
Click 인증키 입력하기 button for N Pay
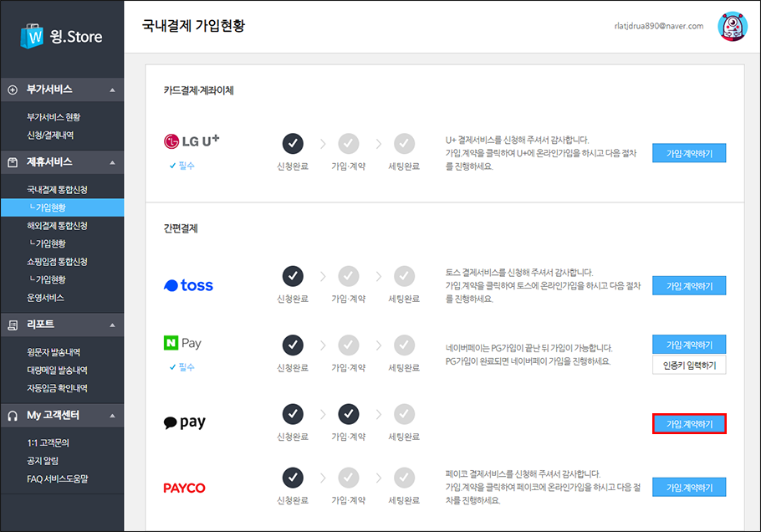pyautogui.click(x=689, y=366)
